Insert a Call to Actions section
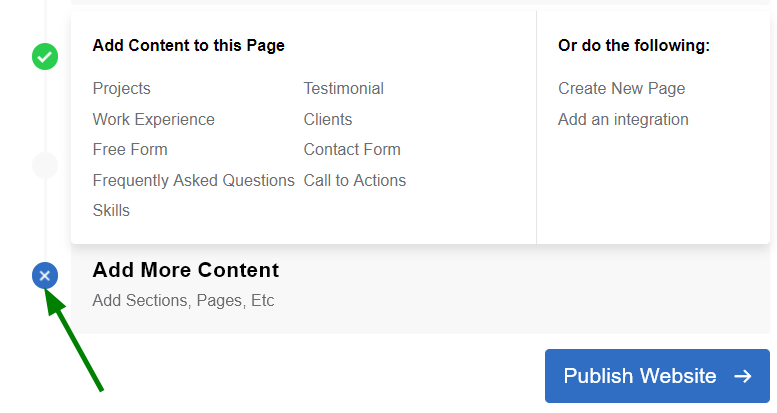 point(355,181)
